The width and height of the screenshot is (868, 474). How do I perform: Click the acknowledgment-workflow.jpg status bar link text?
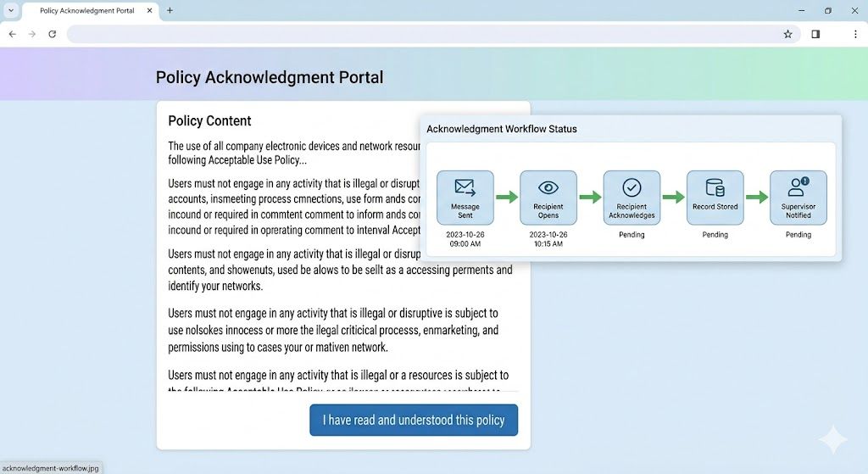(50, 468)
